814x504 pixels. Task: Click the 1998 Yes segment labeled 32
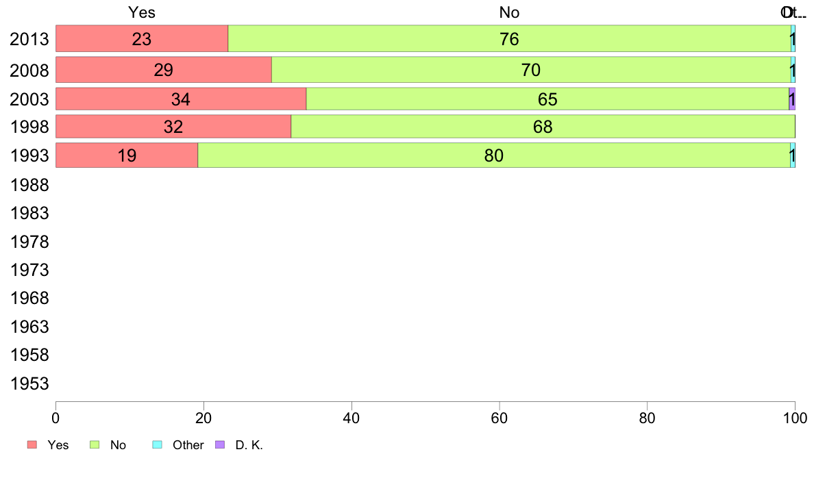pyautogui.click(x=173, y=127)
